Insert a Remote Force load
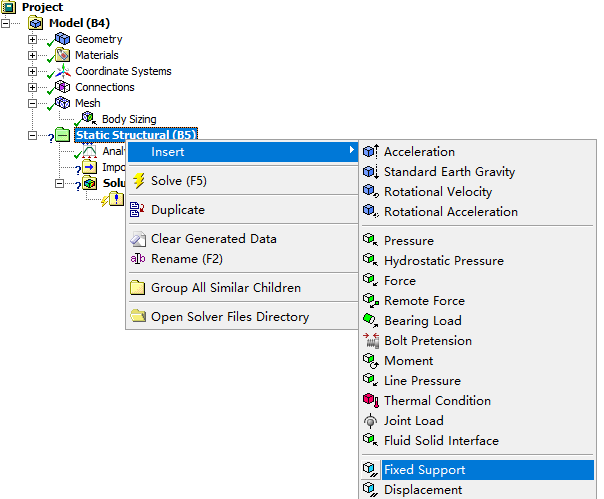This screenshot has height=499, width=604. [x=424, y=301]
